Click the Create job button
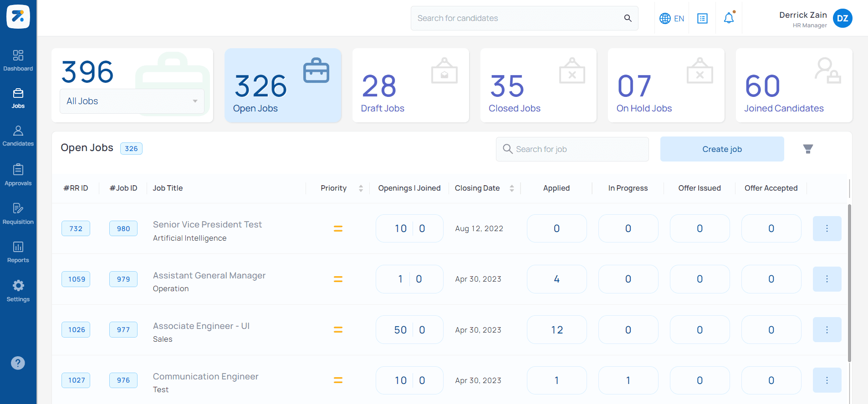868x404 pixels. point(722,149)
